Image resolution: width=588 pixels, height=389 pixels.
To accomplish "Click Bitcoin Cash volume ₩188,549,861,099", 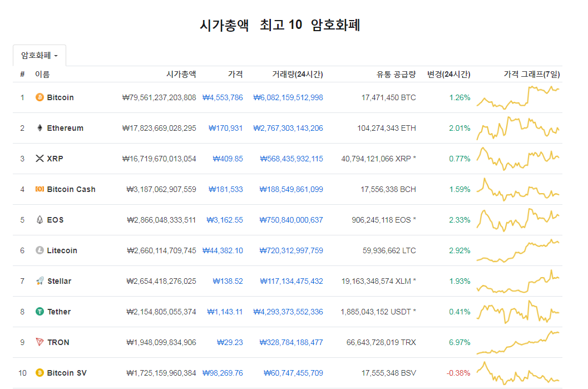I will click(x=291, y=189).
